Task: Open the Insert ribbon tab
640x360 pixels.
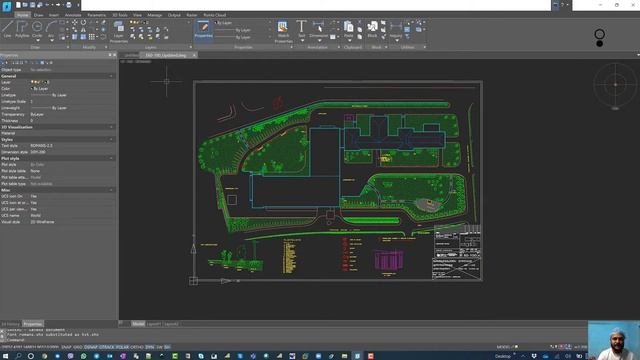Action: [54, 15]
